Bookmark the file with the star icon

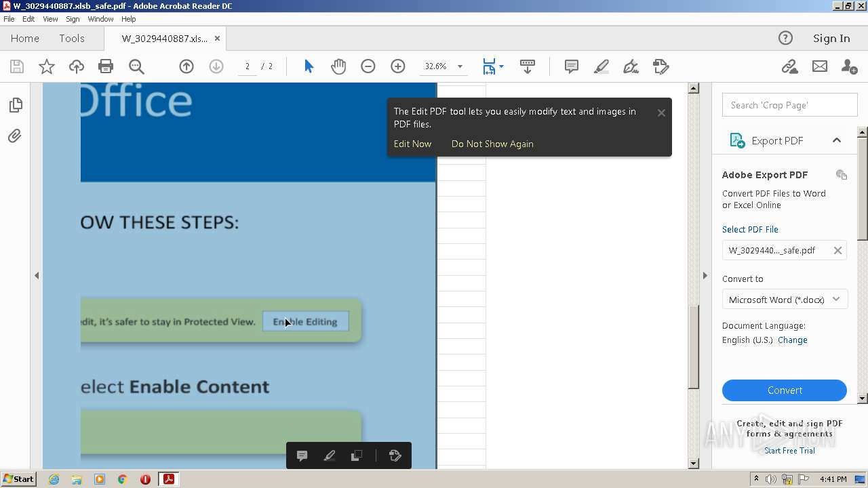click(x=47, y=66)
